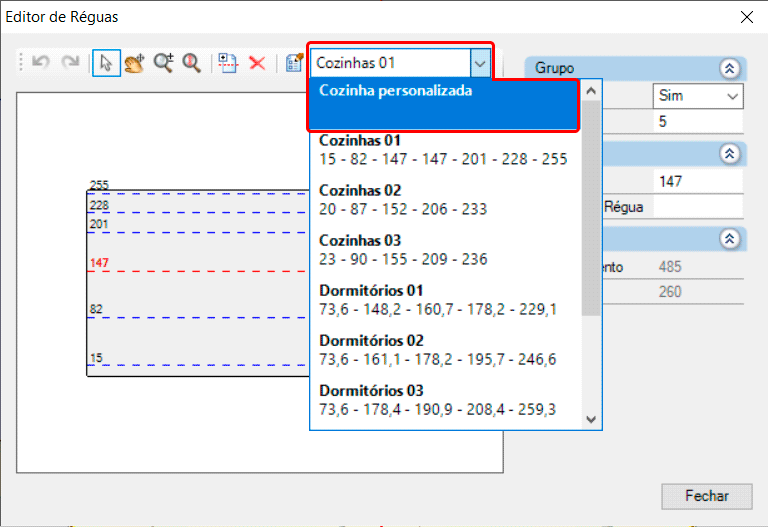Close the Cozinhas 01 combo box arrow
768x527 pixels.
(480, 62)
